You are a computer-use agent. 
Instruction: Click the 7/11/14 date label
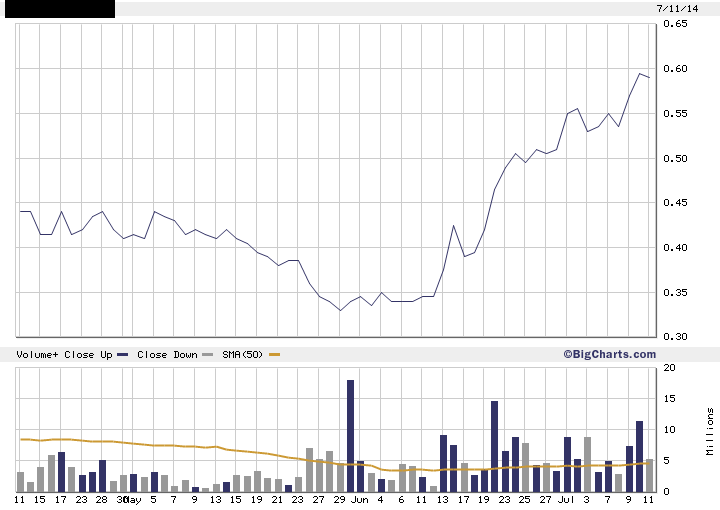[675, 8]
